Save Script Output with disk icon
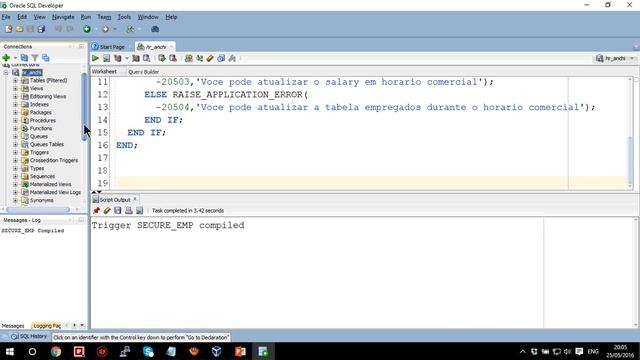The height and width of the screenshot is (360, 640). click(118, 211)
